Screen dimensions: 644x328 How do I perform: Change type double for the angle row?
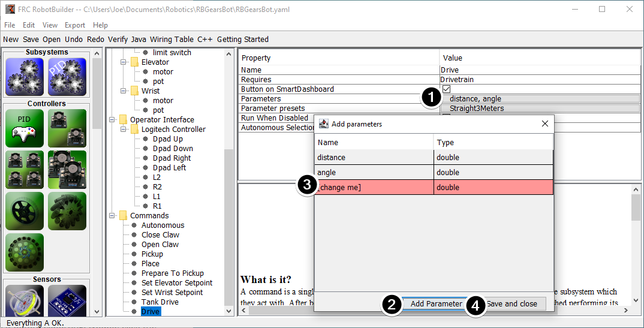click(493, 173)
